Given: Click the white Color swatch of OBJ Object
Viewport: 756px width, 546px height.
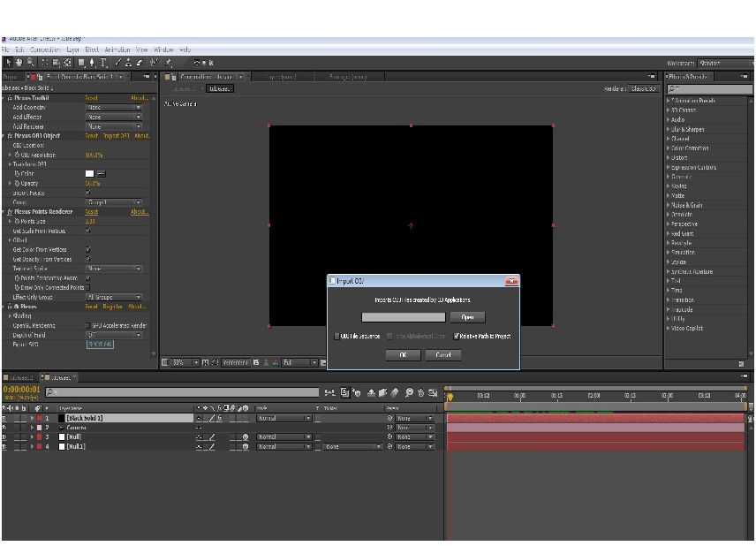Looking at the screenshot, I should (x=90, y=174).
